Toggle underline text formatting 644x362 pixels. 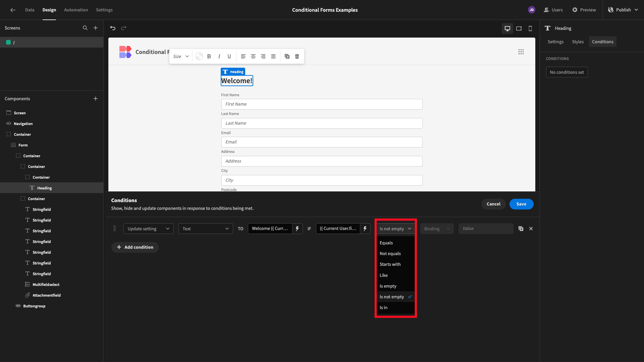click(229, 56)
